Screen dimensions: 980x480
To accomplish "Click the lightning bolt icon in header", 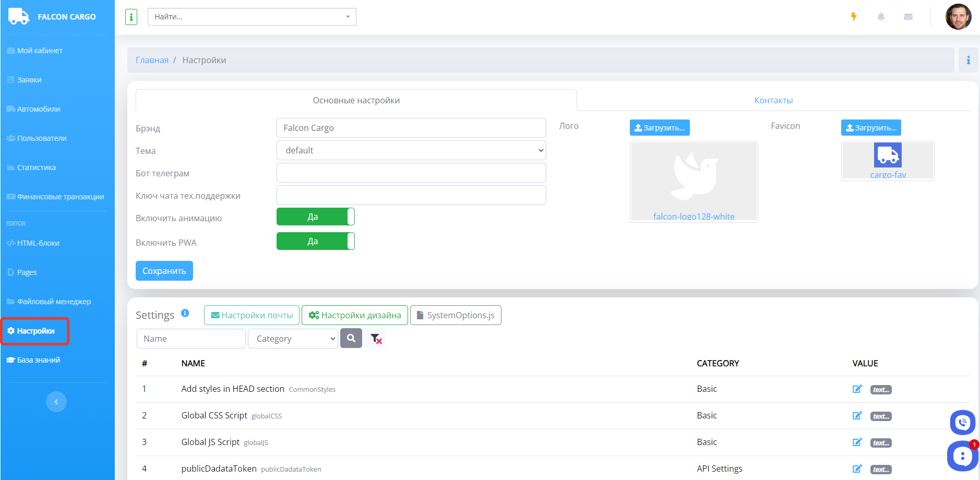I will (854, 17).
